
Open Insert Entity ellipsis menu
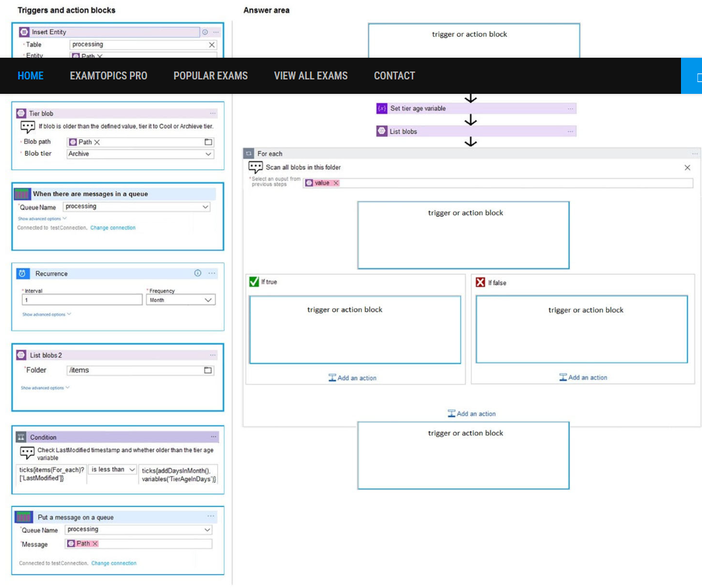point(216,32)
